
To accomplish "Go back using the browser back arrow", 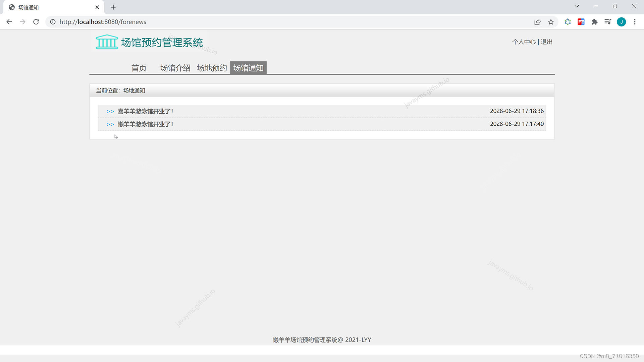I will click(9, 22).
